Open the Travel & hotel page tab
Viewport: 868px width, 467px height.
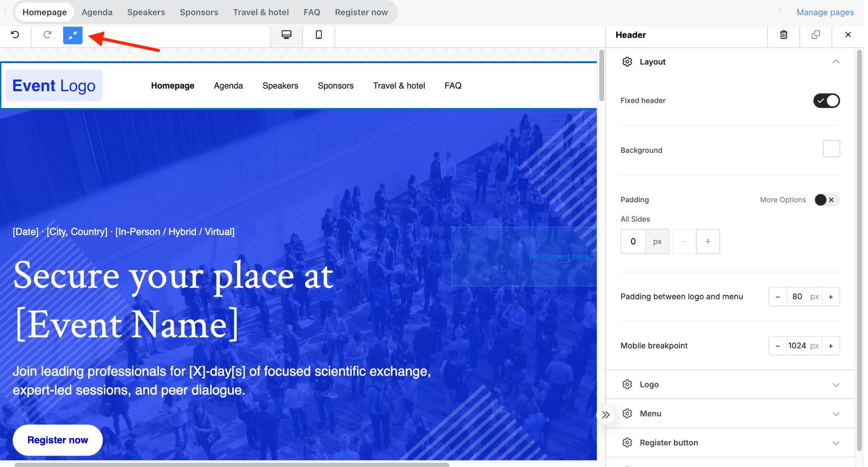261,12
